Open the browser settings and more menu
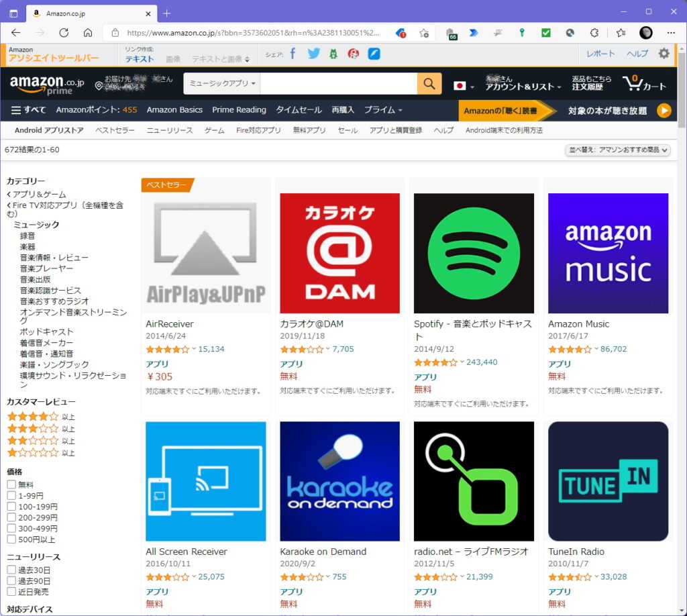This screenshot has height=616, width=687. [671, 33]
